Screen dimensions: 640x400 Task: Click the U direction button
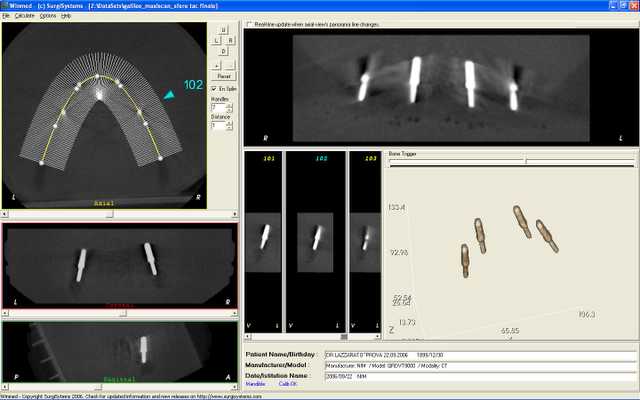[x=223, y=30]
